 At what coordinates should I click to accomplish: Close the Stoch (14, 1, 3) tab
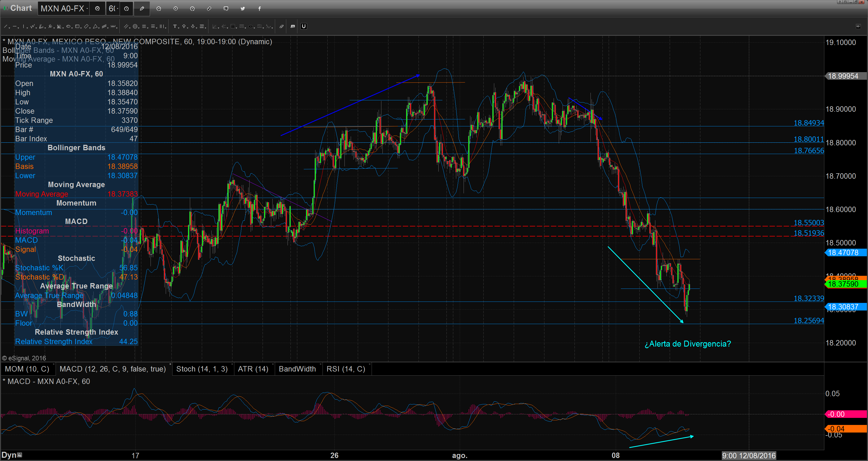point(232,364)
